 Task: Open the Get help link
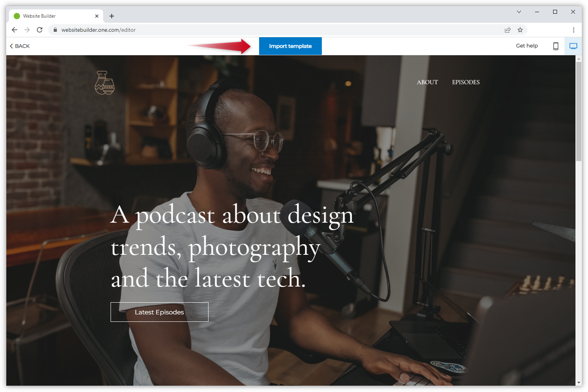coord(526,46)
